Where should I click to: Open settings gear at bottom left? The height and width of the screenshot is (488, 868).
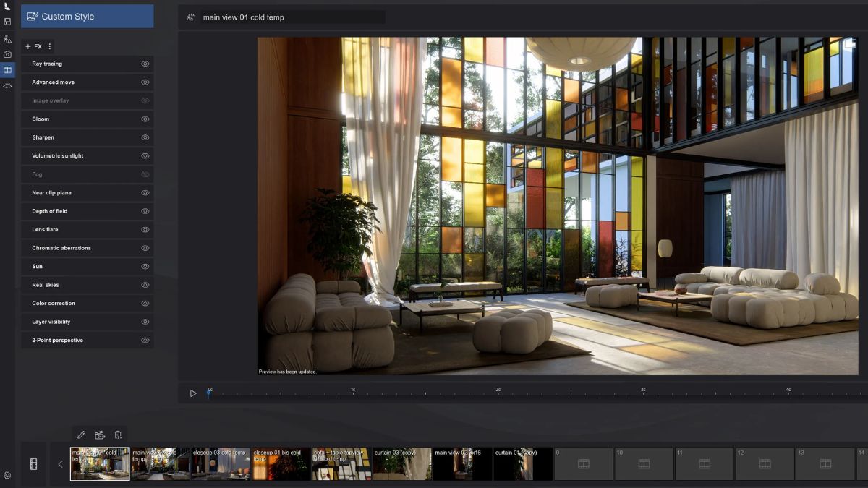(x=7, y=475)
